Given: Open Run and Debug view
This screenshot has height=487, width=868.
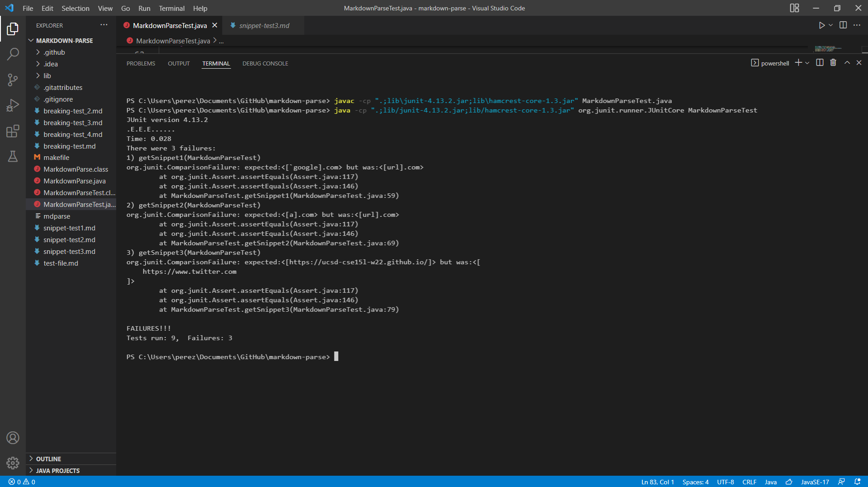Looking at the screenshot, I should [13, 106].
